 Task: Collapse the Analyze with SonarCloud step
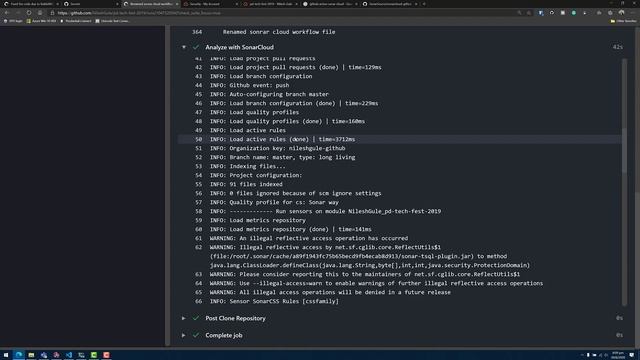[x=184, y=47]
